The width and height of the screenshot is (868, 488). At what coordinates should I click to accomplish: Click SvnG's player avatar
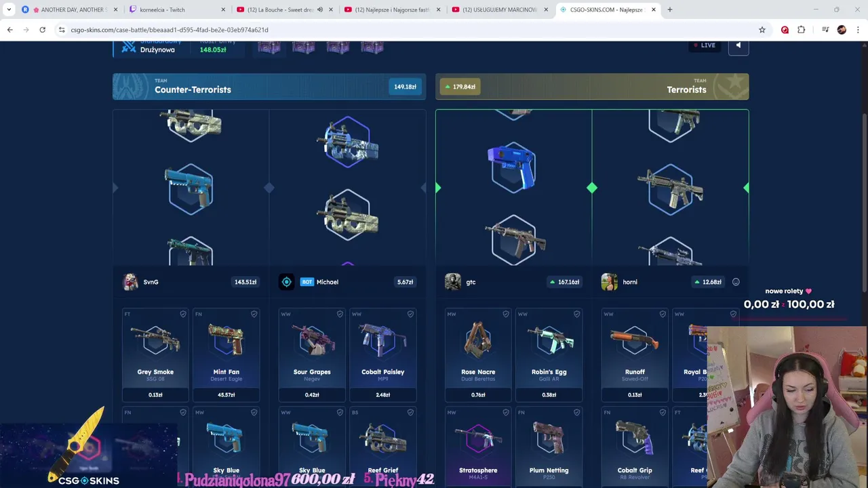pos(130,282)
